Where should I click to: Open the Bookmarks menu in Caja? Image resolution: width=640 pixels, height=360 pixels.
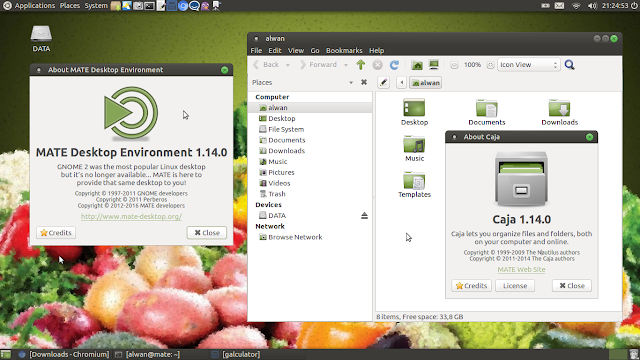pyautogui.click(x=344, y=51)
